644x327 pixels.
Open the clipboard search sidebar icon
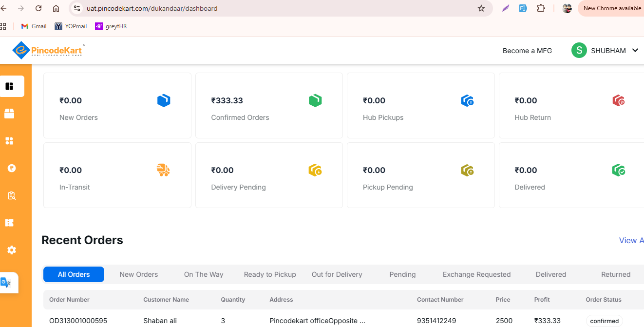click(x=12, y=195)
